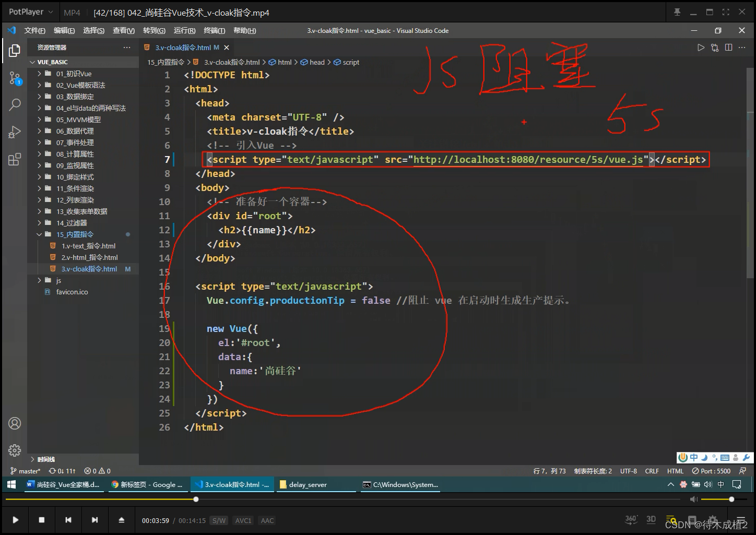
Task: Open the Accounts icon in activity bar
Action: 15,423
